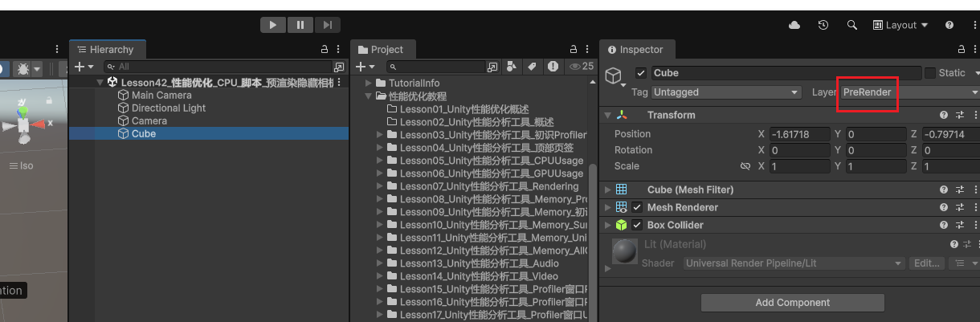Click the Step frame button
This screenshot has width=980, height=322.
coord(328,25)
